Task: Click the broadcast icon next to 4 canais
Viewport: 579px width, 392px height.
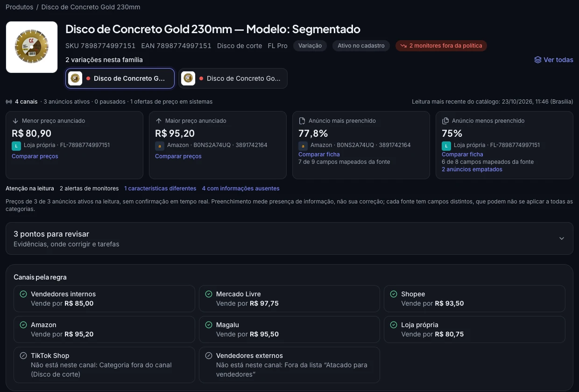Action: [9, 102]
